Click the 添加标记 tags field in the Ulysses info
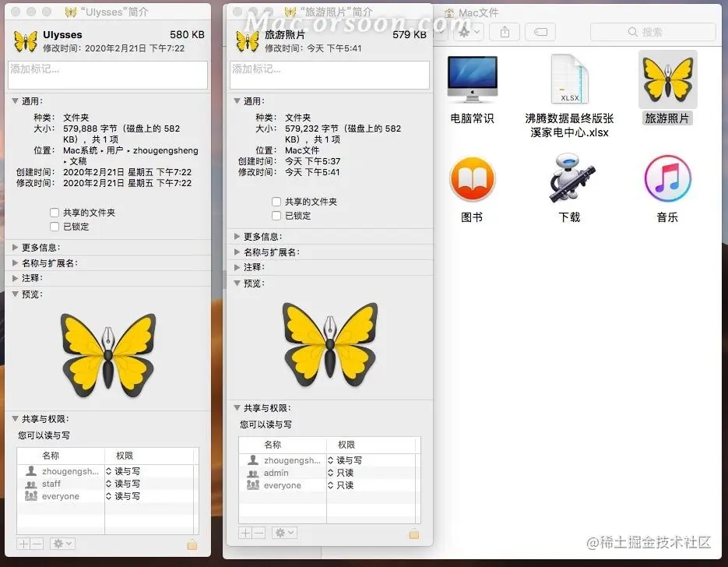728x567 pixels. point(107,75)
